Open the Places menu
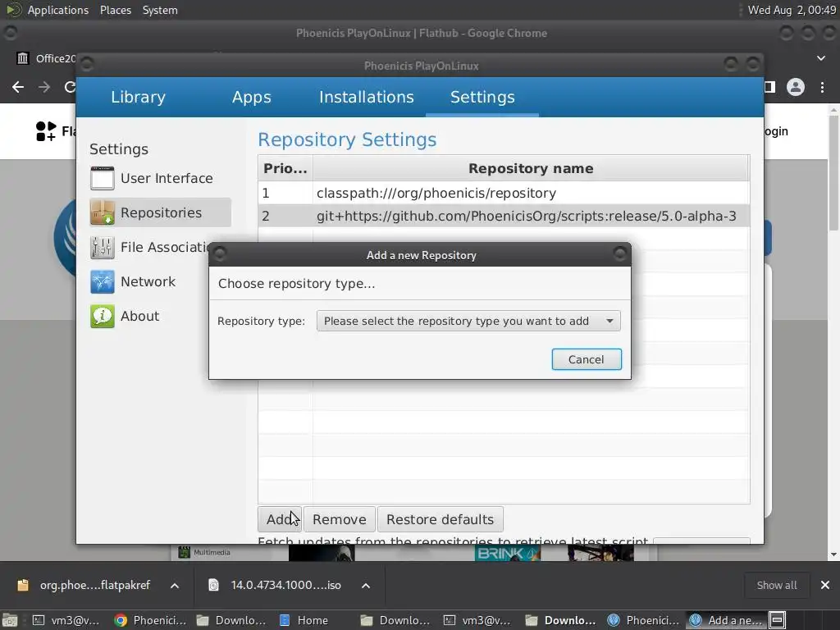This screenshot has width=840, height=630. pyautogui.click(x=115, y=10)
